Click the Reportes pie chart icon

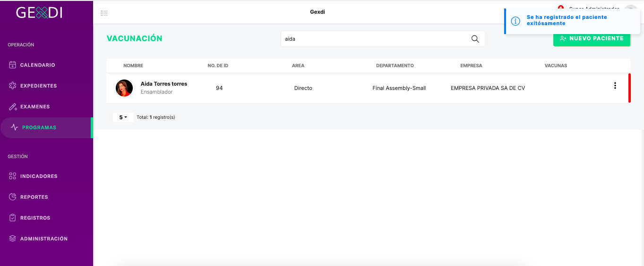click(13, 197)
